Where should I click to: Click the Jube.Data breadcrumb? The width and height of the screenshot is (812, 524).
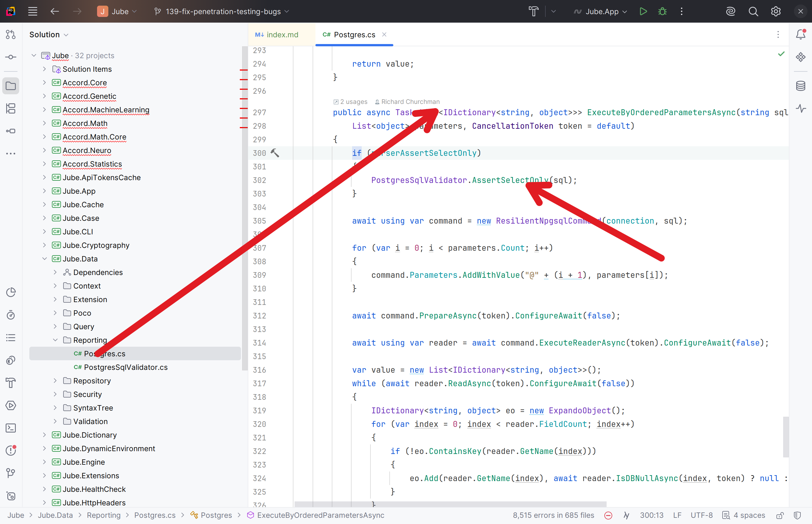[55, 516]
